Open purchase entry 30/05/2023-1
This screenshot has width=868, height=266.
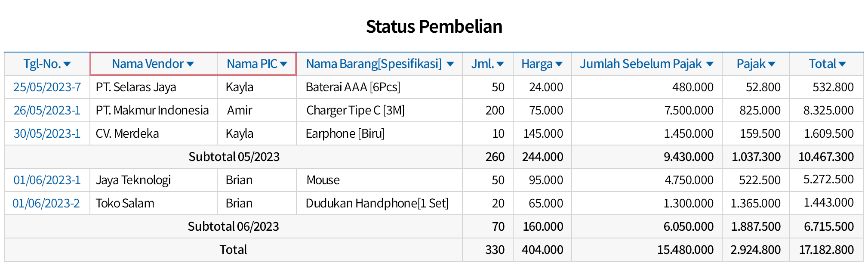(47, 134)
